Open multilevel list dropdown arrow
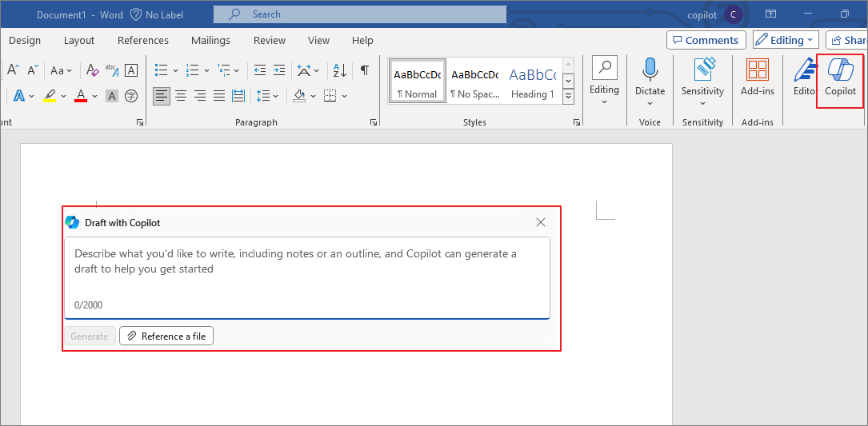The width and height of the screenshot is (868, 426). (236, 70)
